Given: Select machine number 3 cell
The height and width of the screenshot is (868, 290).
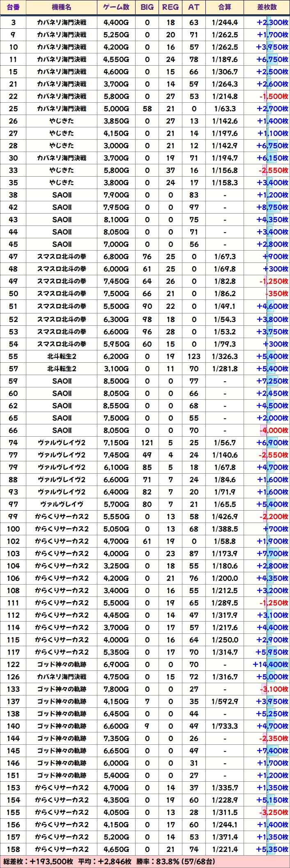Looking at the screenshot, I should pyautogui.click(x=13, y=22).
